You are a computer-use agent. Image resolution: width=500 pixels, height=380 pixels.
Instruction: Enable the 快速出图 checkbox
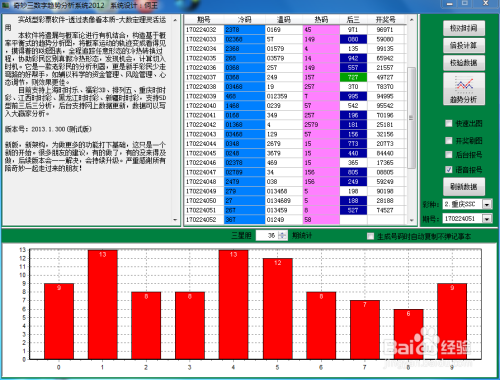[x=449, y=123]
